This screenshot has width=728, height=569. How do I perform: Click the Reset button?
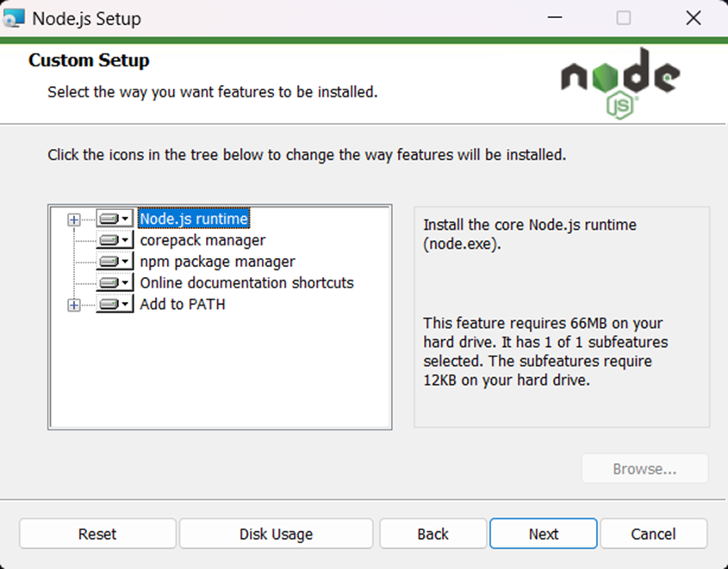tap(97, 534)
